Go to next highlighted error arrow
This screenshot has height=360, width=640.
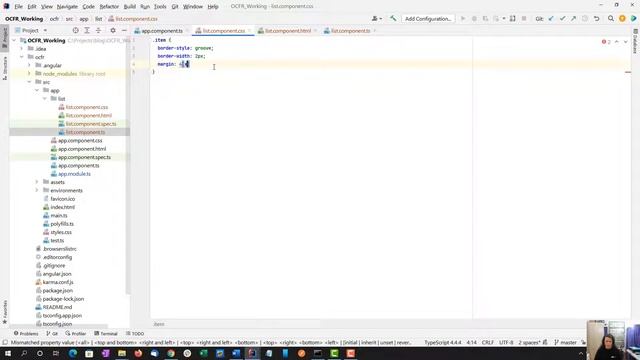coord(625,42)
